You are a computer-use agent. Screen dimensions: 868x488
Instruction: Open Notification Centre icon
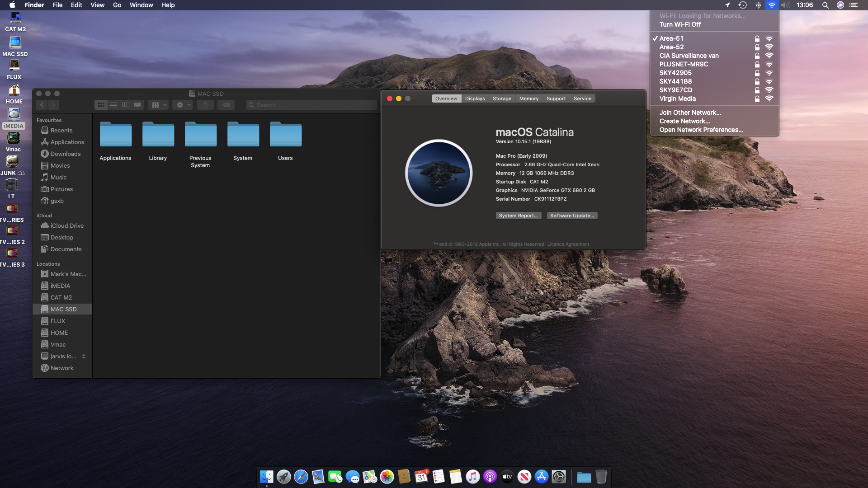click(x=854, y=5)
